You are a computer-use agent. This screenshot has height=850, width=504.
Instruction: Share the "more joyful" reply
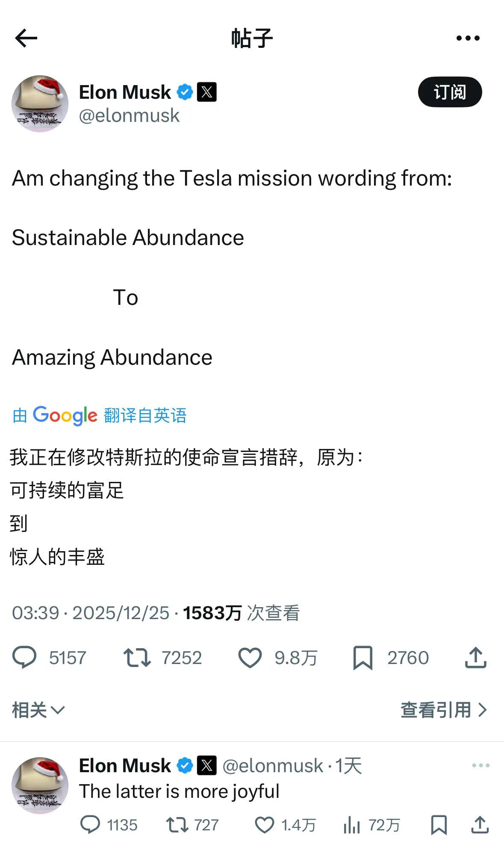(480, 825)
